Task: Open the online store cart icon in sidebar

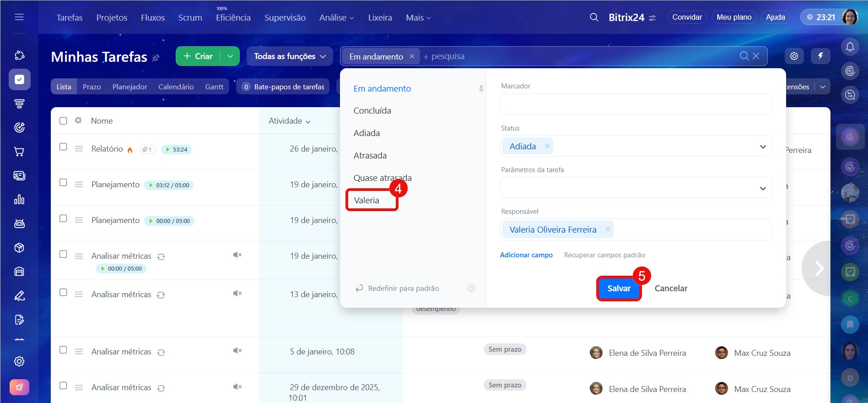Action: [19, 152]
